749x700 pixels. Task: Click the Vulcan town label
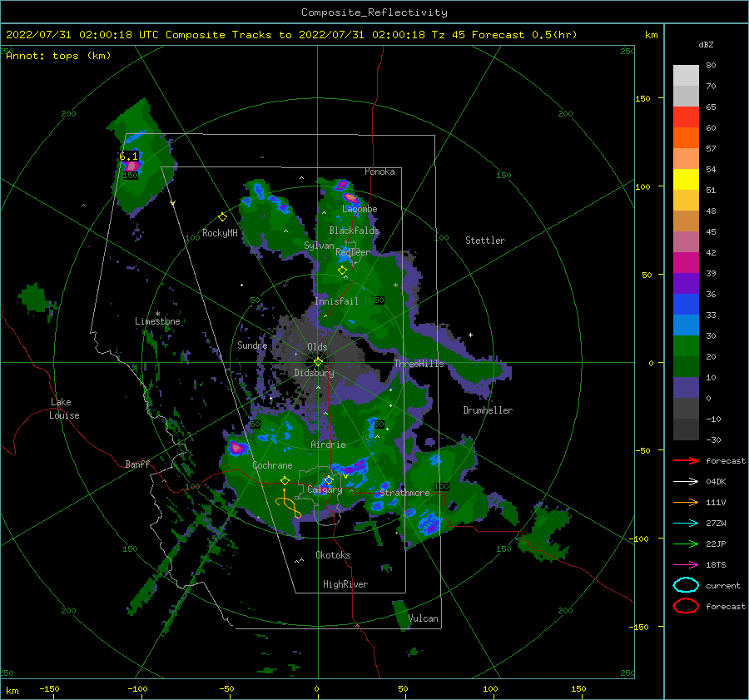[x=424, y=618]
